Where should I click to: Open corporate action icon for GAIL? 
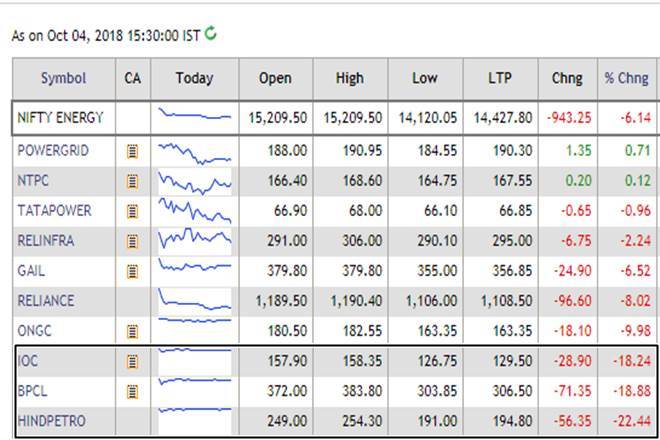132,272
